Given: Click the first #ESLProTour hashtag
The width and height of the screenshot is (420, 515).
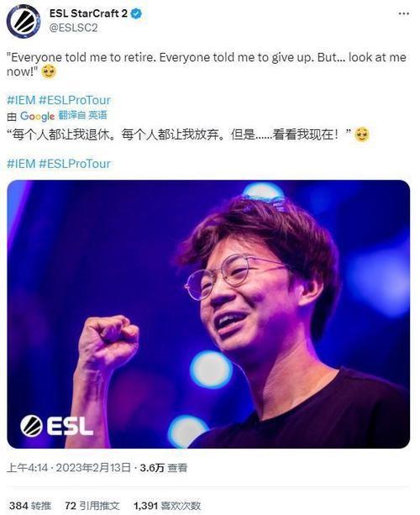Looking at the screenshot, I should (x=75, y=100).
